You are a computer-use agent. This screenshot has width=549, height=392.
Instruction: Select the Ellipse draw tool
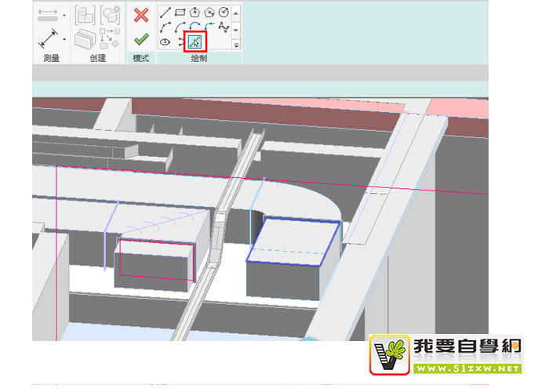click(x=165, y=41)
